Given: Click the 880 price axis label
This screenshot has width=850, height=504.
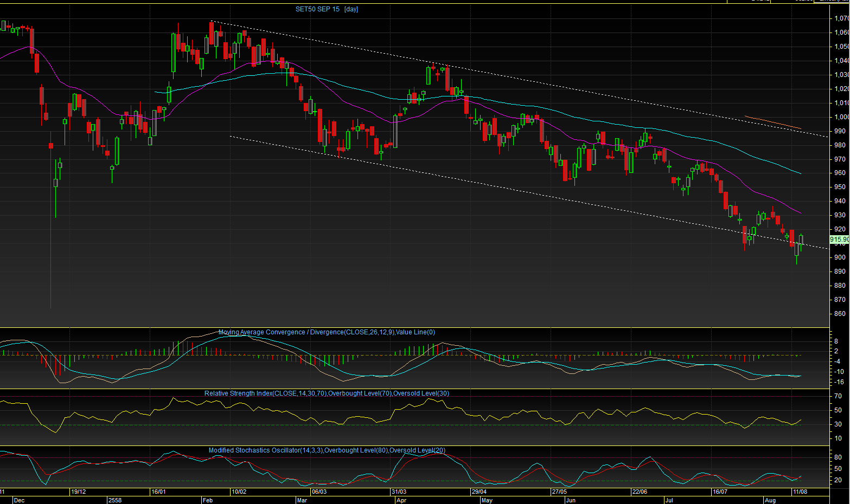Looking at the screenshot, I should [x=840, y=286].
